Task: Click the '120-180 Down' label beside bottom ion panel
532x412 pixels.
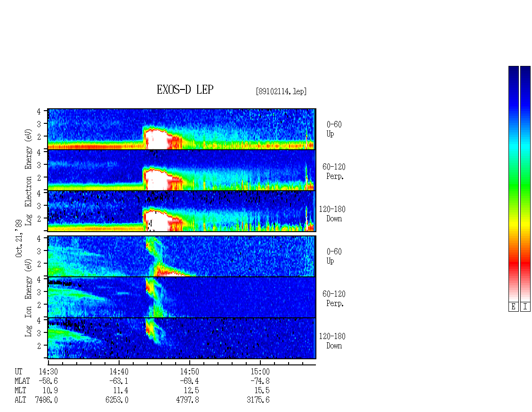Action: pos(332,341)
